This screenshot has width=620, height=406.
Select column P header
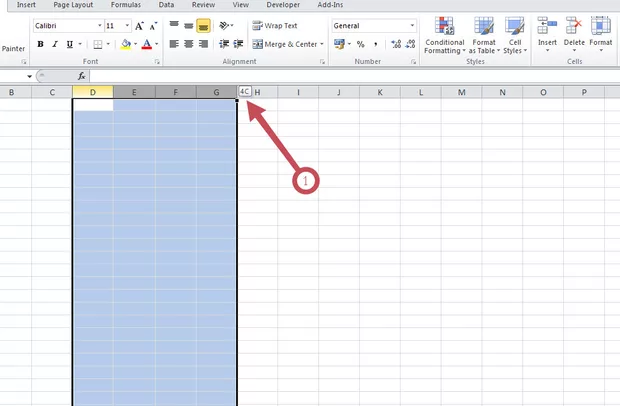click(x=584, y=92)
